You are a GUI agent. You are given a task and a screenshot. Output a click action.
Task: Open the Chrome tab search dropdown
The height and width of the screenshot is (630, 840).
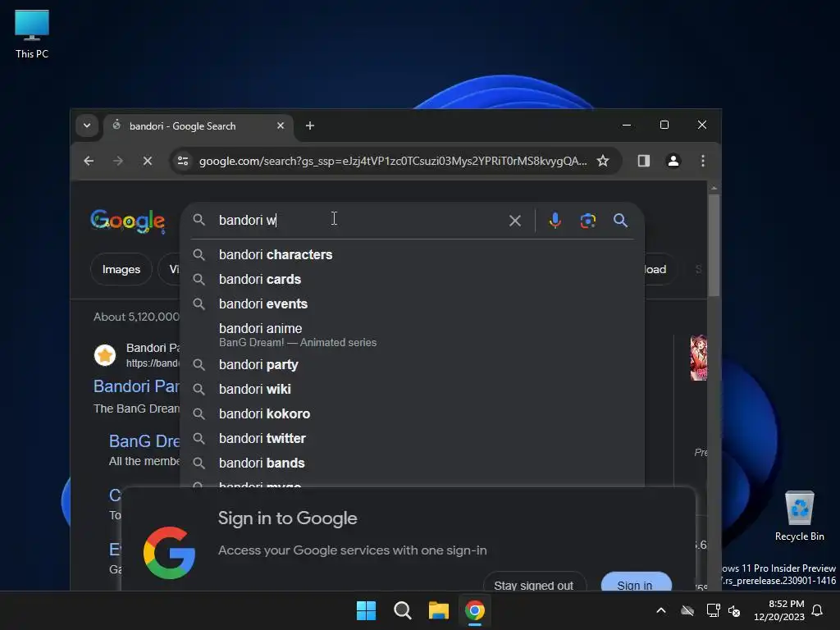[x=87, y=126]
